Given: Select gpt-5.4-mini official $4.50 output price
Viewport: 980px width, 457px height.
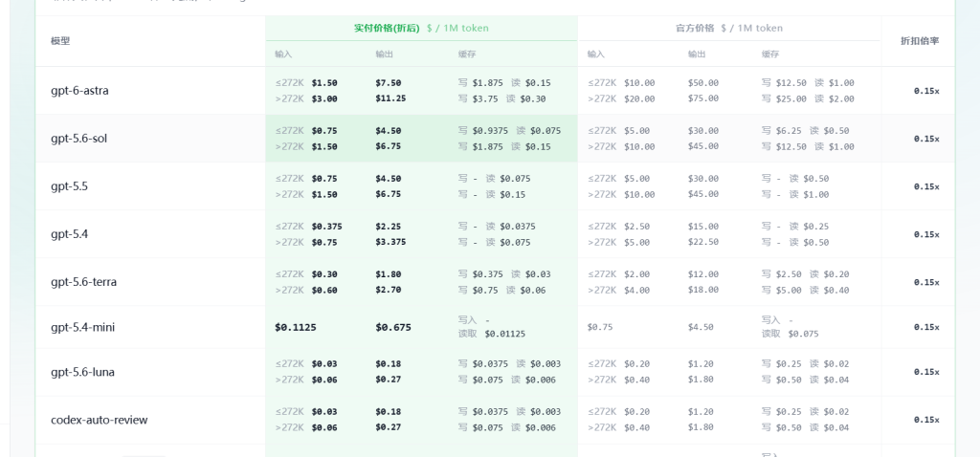Looking at the screenshot, I should pyautogui.click(x=701, y=327).
